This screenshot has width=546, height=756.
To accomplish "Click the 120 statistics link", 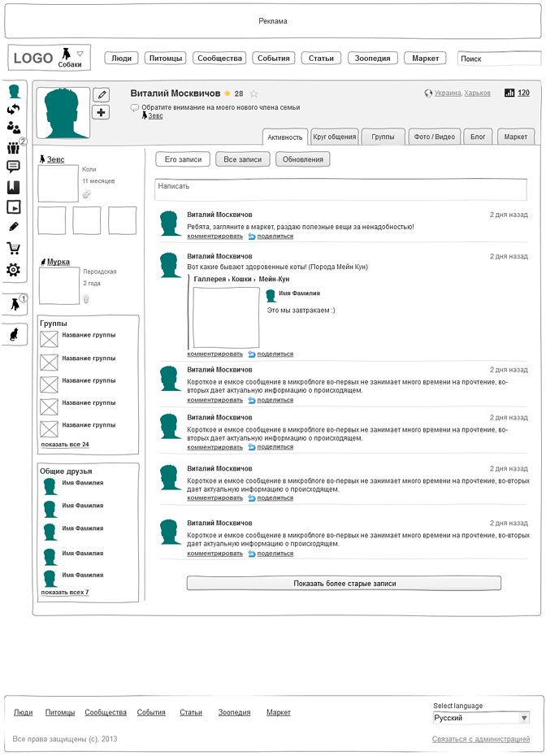I will pyautogui.click(x=523, y=93).
